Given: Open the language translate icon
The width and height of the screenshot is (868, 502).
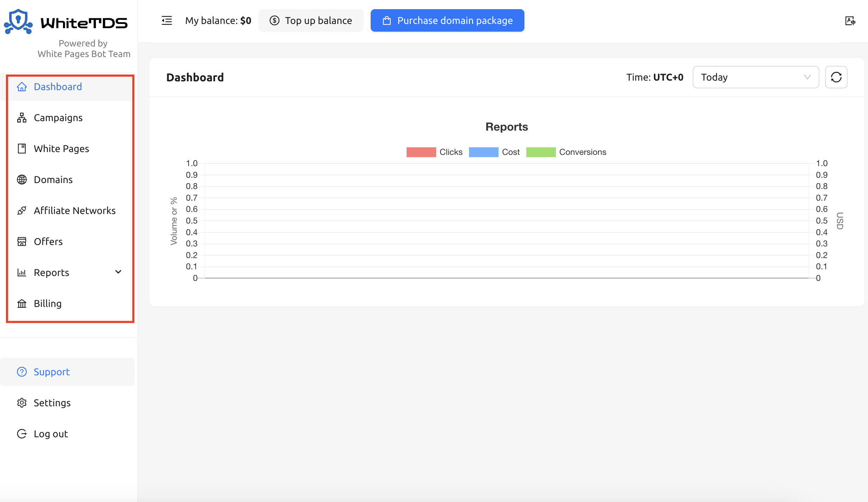Looking at the screenshot, I should [x=850, y=21].
